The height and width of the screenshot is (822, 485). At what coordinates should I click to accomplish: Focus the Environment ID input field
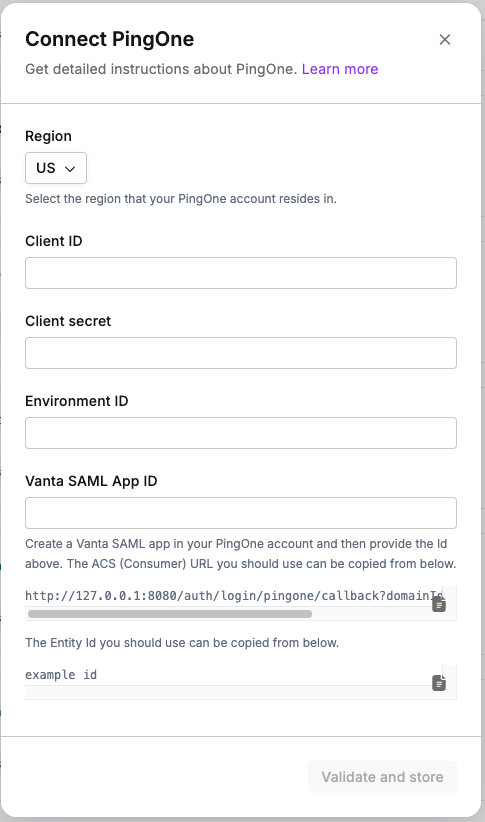(241, 433)
